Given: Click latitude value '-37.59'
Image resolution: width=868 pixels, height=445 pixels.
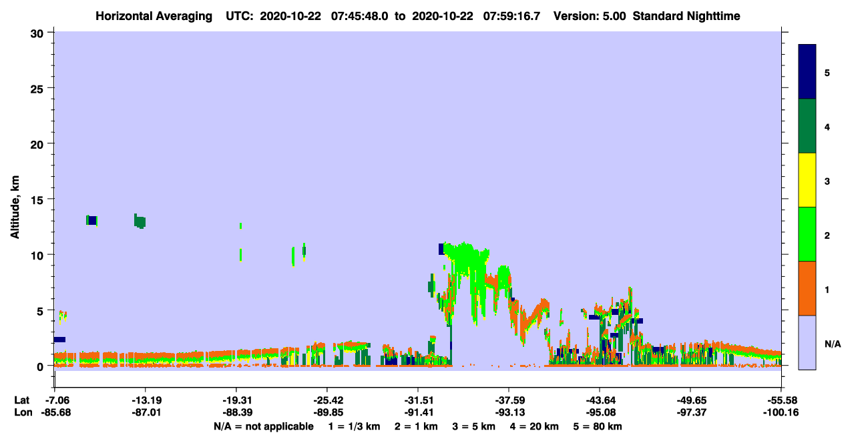Looking at the screenshot, I should click(508, 400).
